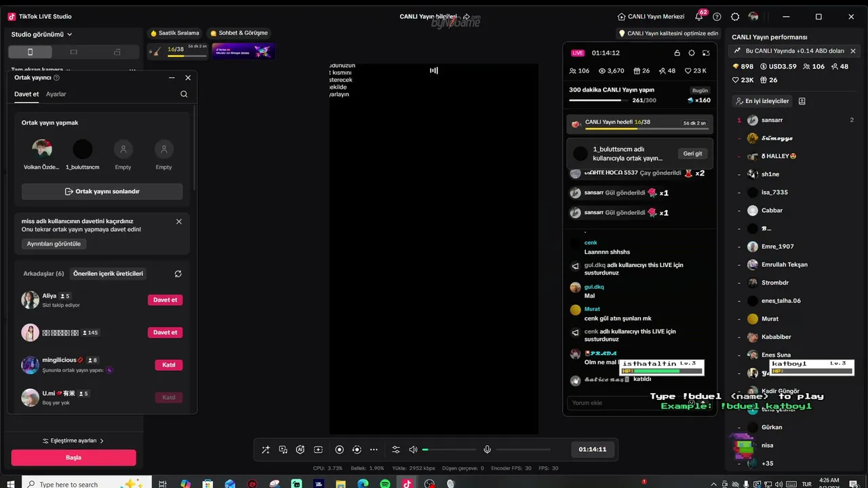Open the profile avatar in title bar
Image resolution: width=868 pixels, height=488 pixels.
[x=753, y=17]
